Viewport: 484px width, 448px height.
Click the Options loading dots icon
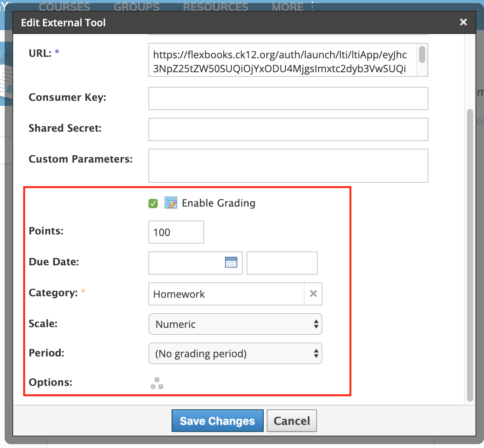click(157, 383)
